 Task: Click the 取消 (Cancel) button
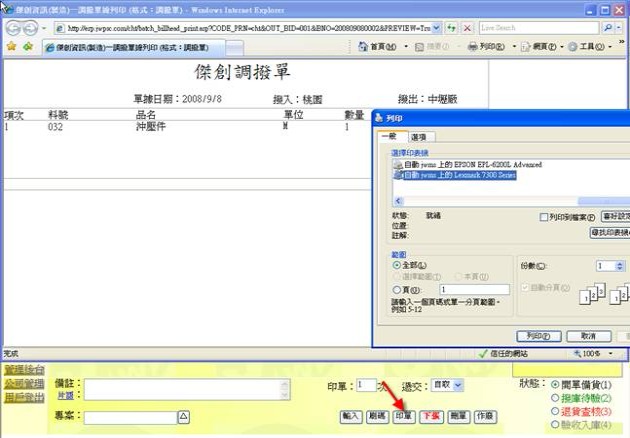(x=589, y=336)
